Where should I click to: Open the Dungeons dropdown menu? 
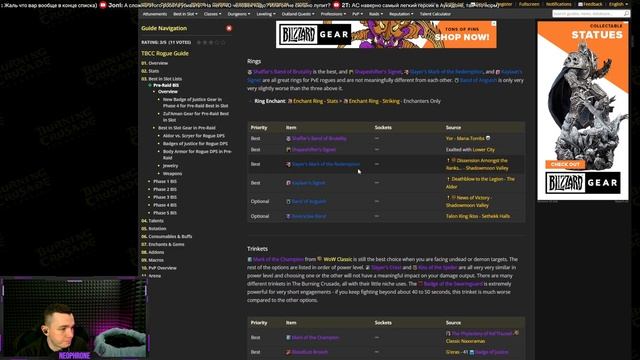pos(238,14)
